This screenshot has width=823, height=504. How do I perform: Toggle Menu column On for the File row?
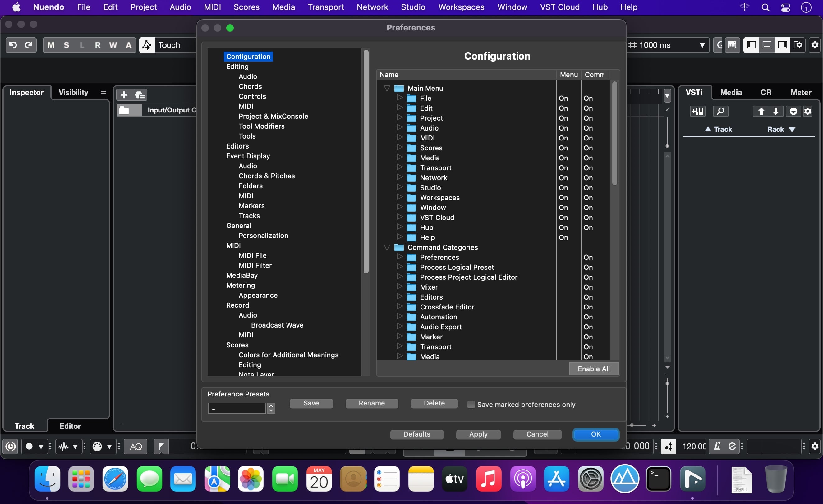563,98
